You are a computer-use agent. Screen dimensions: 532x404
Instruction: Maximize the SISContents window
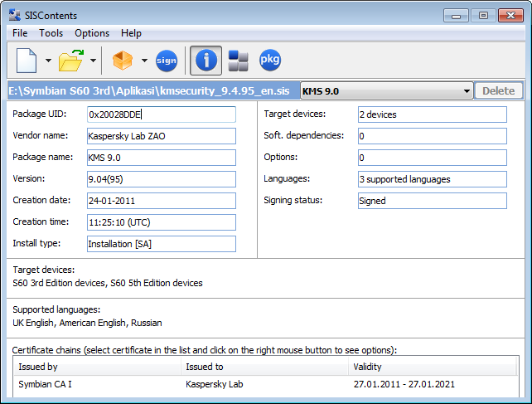point(483,16)
